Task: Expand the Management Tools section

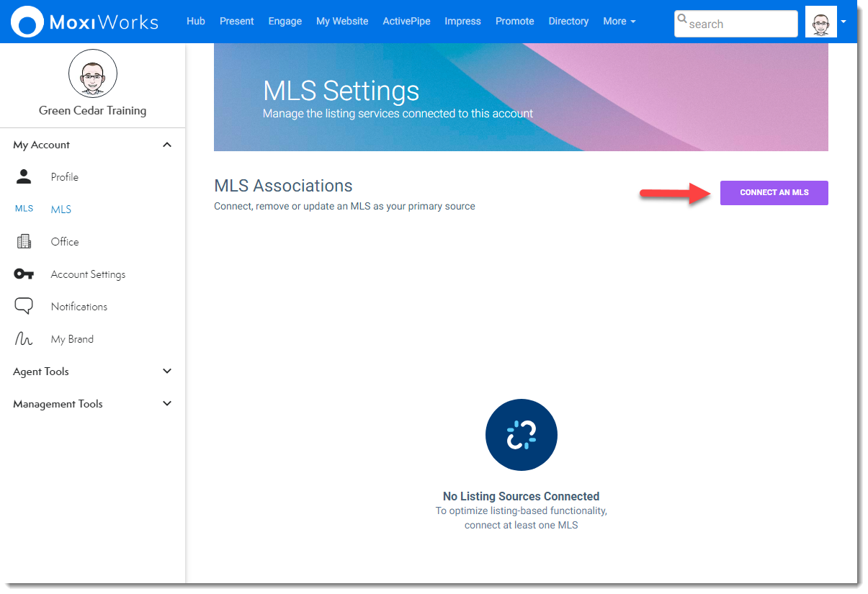Action: (x=167, y=404)
